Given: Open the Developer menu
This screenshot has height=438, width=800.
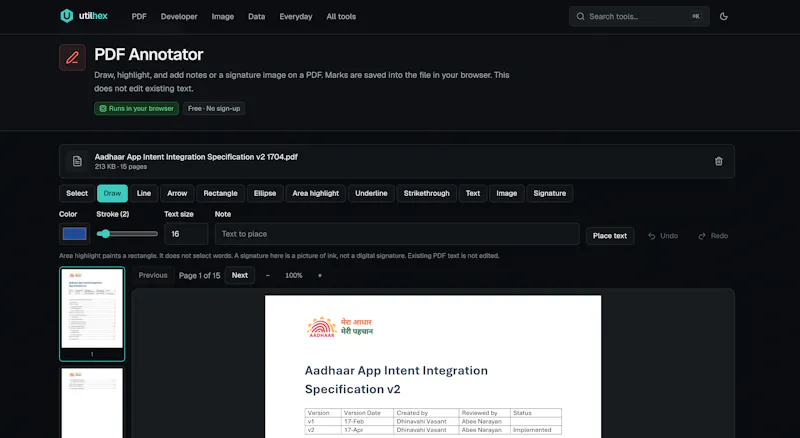Looking at the screenshot, I should point(179,16).
